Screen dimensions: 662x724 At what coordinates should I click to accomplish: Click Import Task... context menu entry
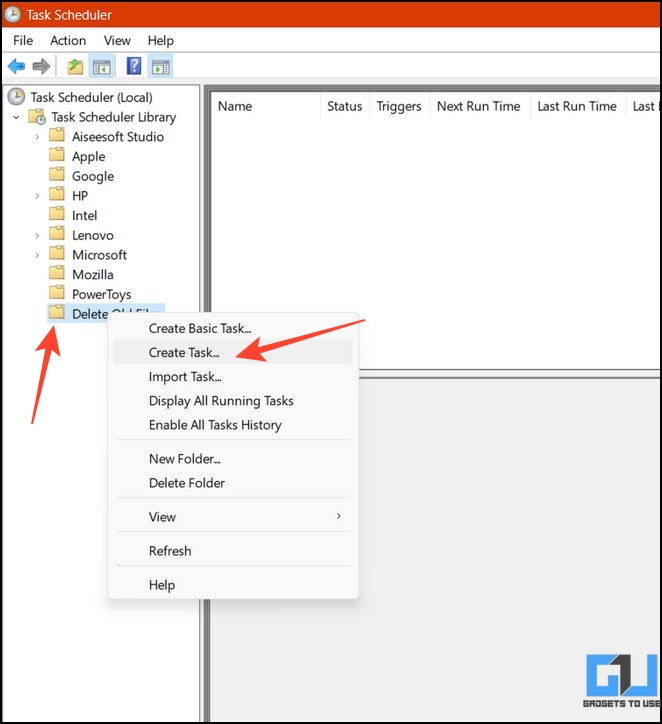[185, 377]
